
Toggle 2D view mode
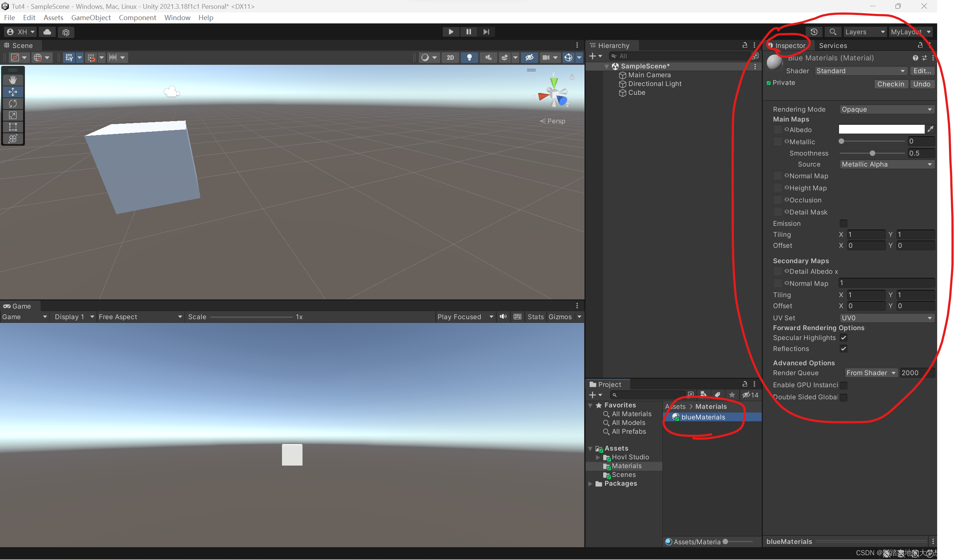[x=450, y=57]
